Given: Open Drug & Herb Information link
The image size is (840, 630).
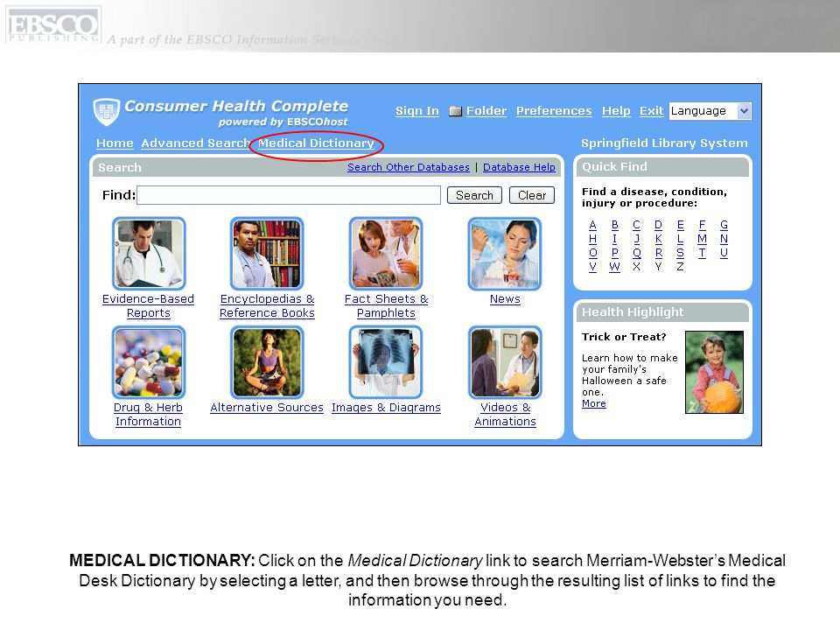Looking at the screenshot, I should point(149,415).
